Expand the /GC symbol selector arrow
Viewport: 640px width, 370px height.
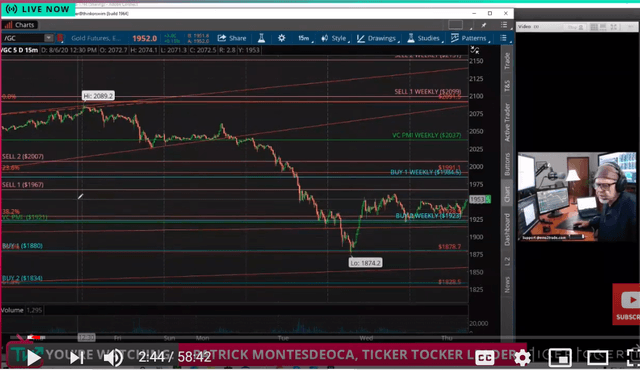coord(49,38)
